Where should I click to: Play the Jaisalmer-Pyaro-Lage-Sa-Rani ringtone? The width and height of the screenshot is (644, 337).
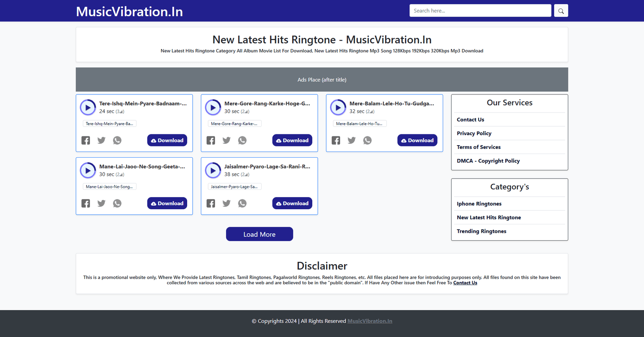pyautogui.click(x=213, y=171)
